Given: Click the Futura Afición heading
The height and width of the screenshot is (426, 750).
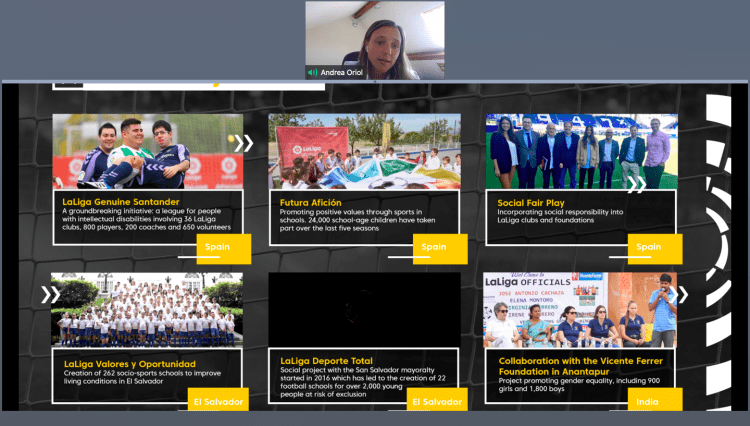Looking at the screenshot, I should 310,203.
